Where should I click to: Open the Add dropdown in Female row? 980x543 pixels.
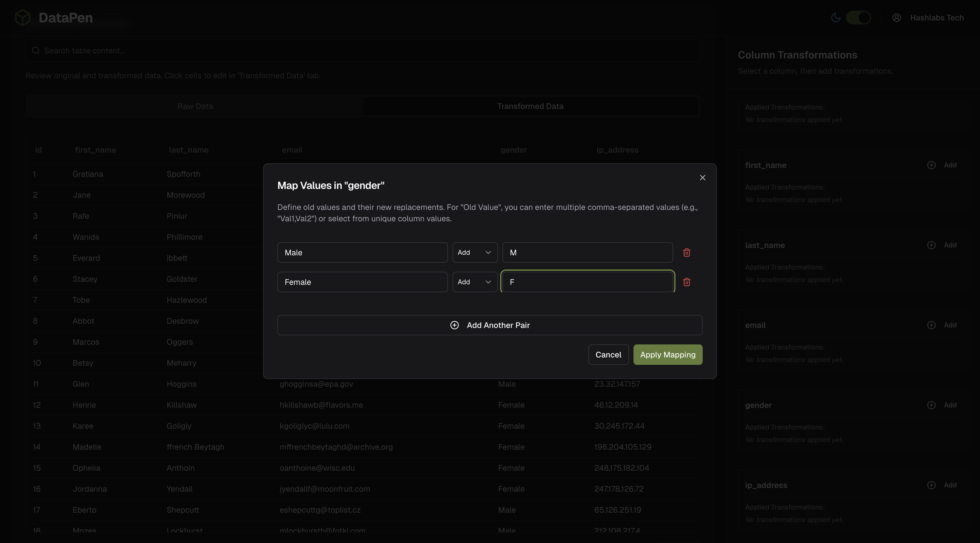click(x=475, y=282)
